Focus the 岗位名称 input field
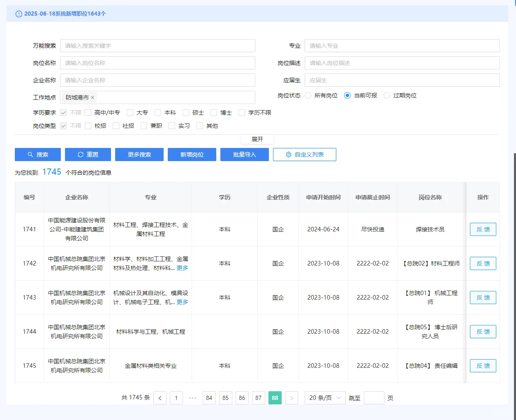Image resolution: width=516 pixels, height=420 pixels. pos(157,63)
